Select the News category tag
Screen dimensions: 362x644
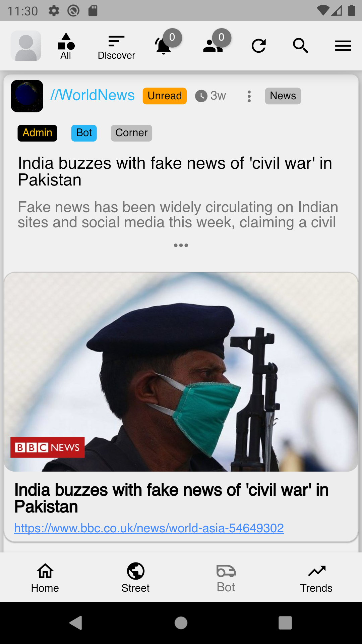click(x=283, y=96)
